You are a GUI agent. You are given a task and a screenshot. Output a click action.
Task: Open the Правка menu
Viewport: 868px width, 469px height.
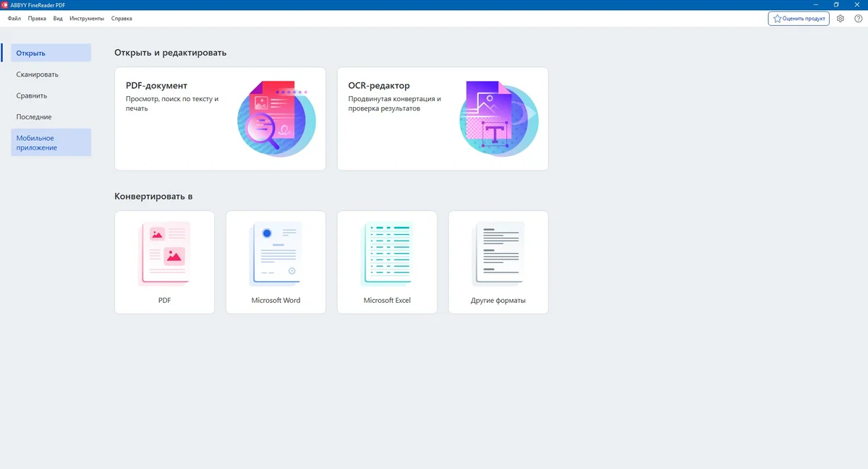click(x=37, y=19)
